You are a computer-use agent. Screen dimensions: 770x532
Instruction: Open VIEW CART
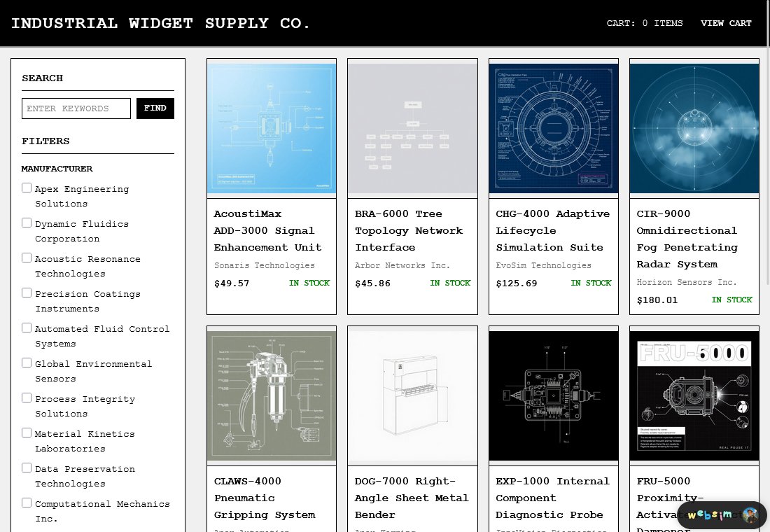(726, 23)
